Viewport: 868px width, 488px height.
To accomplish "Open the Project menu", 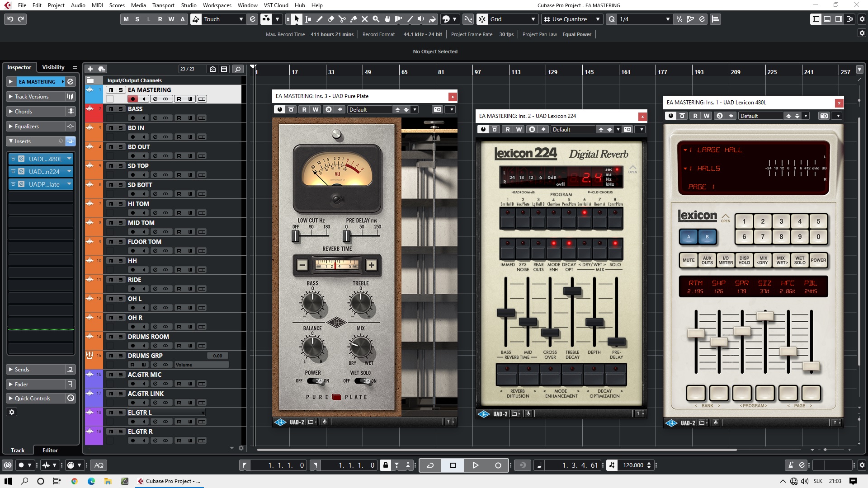I will pyautogui.click(x=56, y=5).
